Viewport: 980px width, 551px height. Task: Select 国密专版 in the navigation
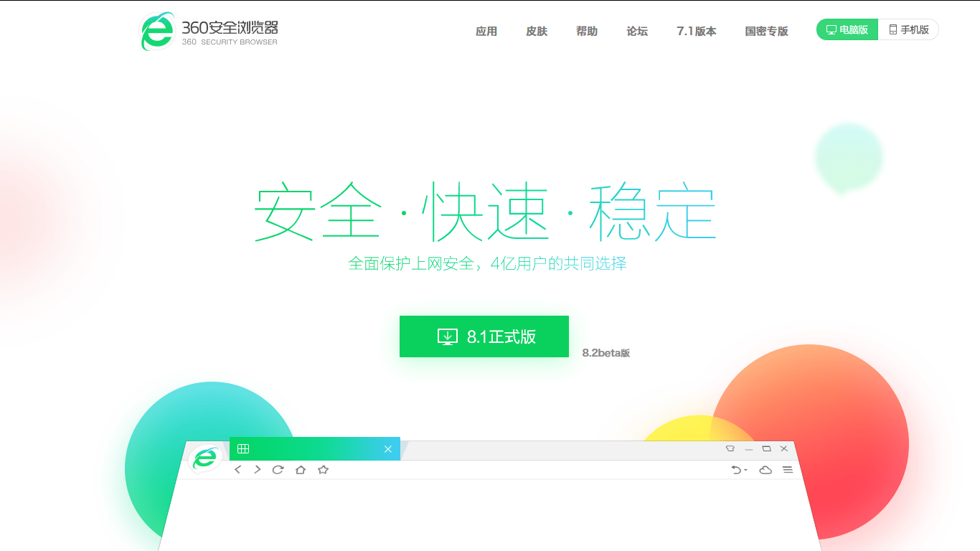click(766, 31)
